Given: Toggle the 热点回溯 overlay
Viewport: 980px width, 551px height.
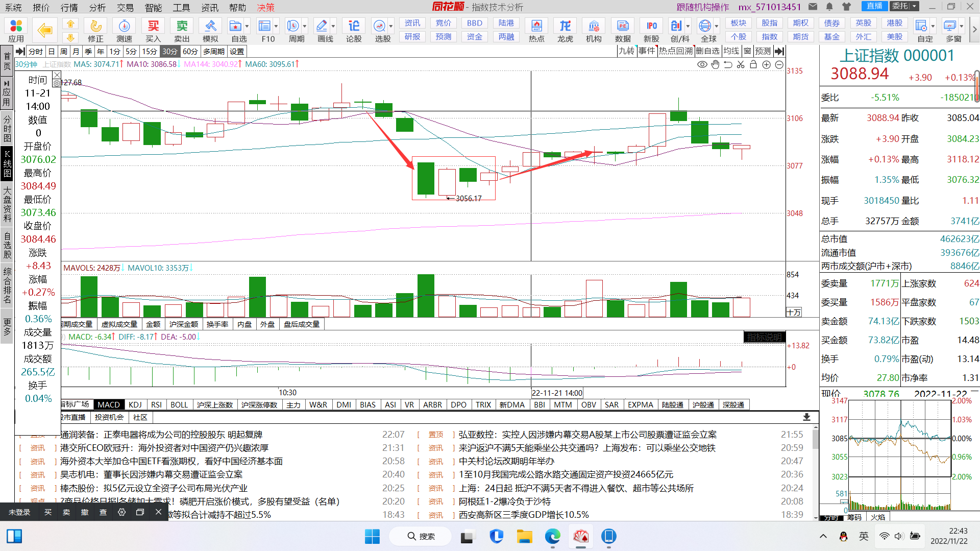Looking at the screenshot, I should (675, 51).
